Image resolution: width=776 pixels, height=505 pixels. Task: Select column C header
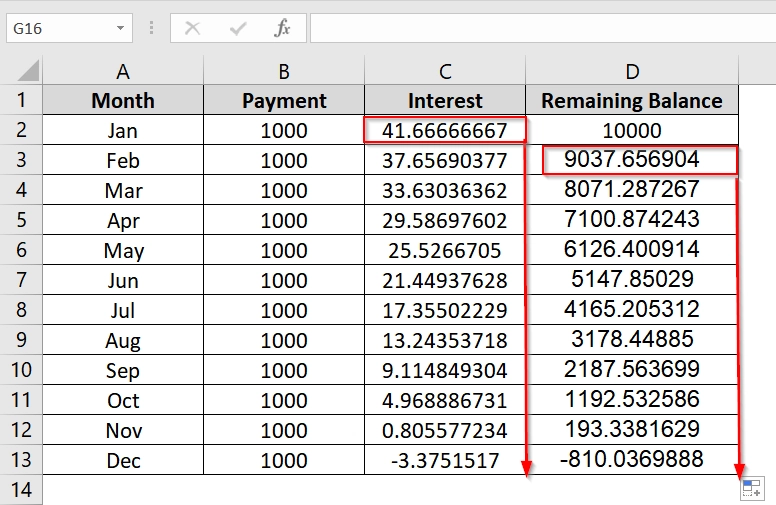[445, 71]
